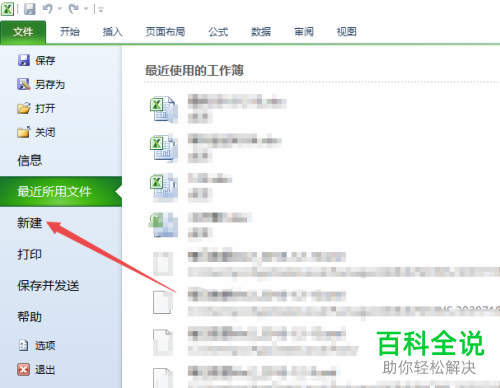Image resolution: width=500 pixels, height=388 pixels.
Task: Open the Undo history dropdown arrow
Action: [x=60, y=9]
